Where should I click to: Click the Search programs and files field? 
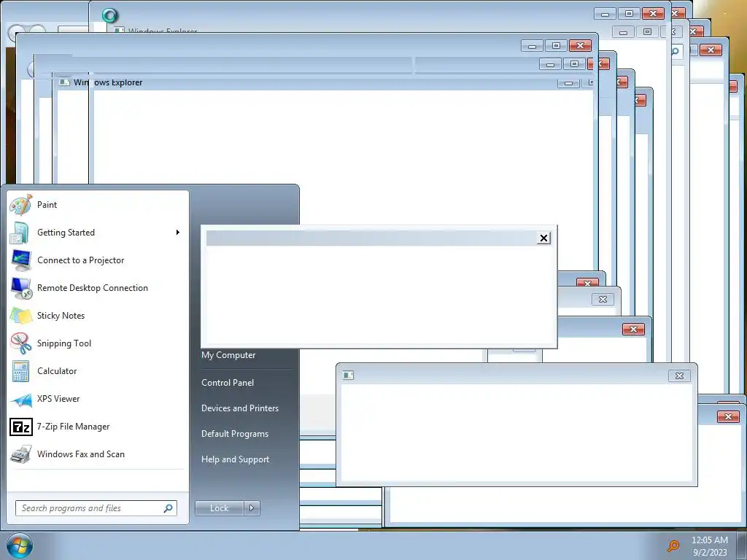[96, 508]
